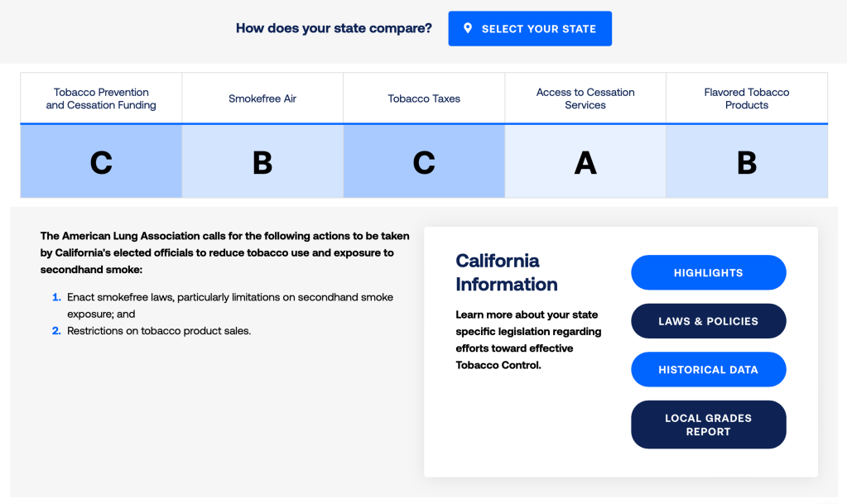
Task: Click the B grade for Flavored Tobacco
Action: 747,162
